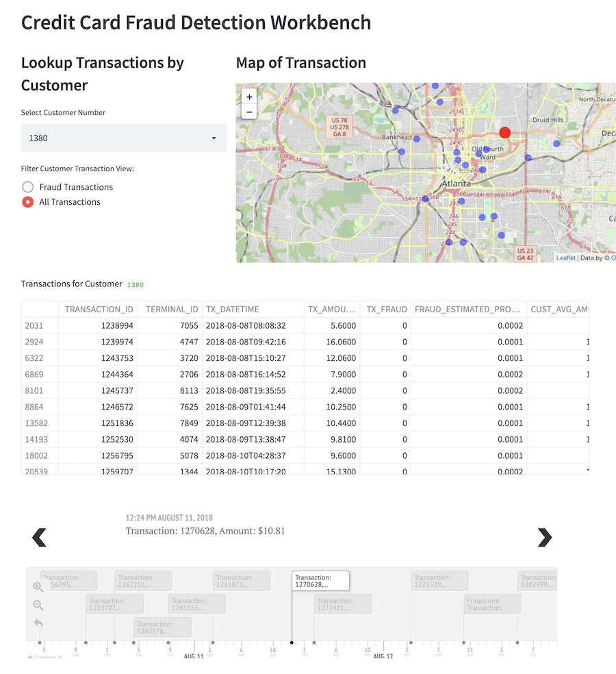
Task: Click row index 13582
Action: [40, 423]
